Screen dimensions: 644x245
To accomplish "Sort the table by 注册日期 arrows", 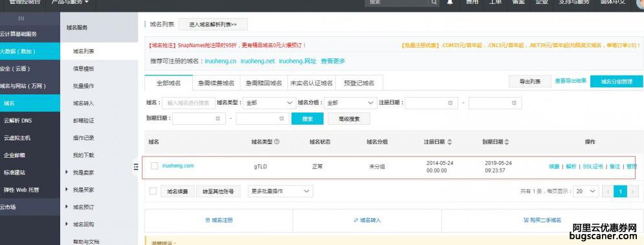I will point(449,142).
